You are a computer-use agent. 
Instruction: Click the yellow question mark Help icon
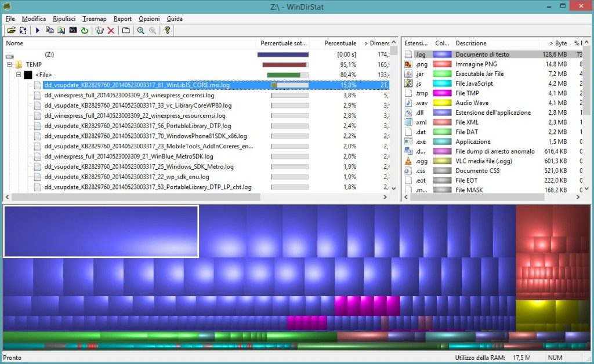coord(167,30)
